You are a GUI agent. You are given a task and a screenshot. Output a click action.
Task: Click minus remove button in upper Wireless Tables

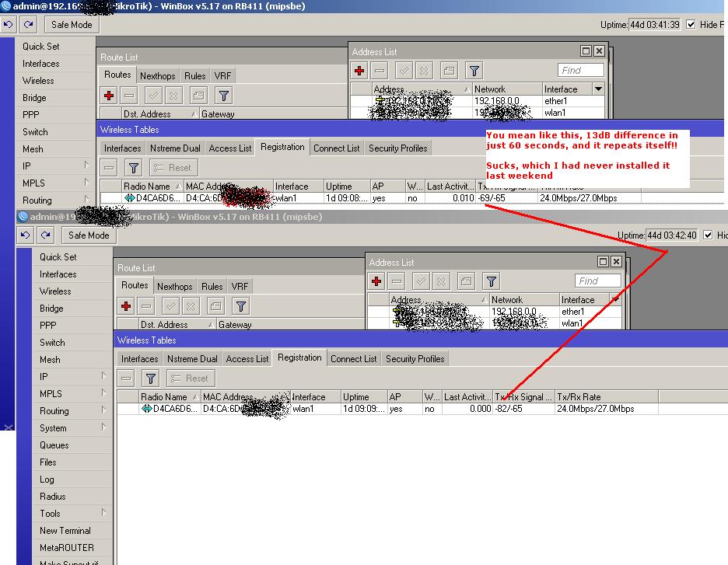[109, 167]
